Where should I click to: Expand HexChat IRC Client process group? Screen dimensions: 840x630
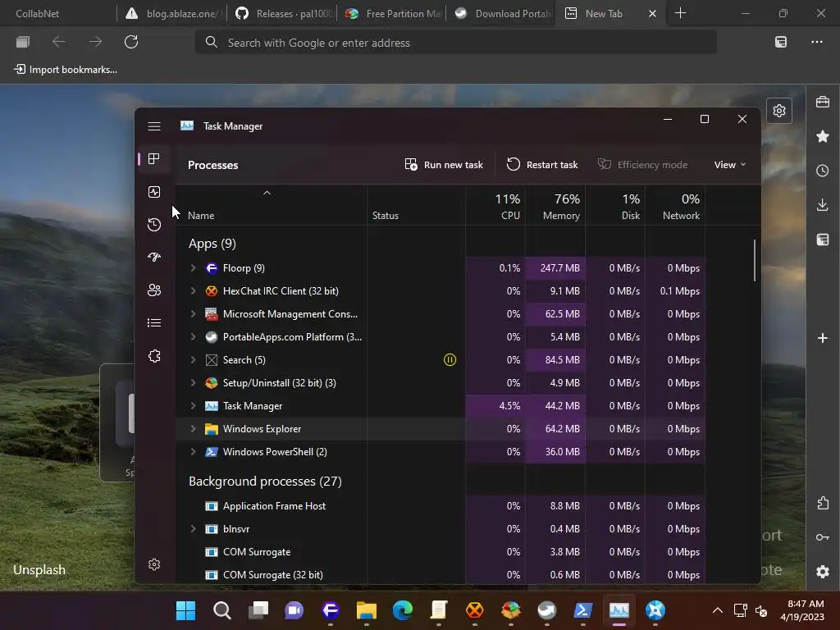click(x=194, y=291)
